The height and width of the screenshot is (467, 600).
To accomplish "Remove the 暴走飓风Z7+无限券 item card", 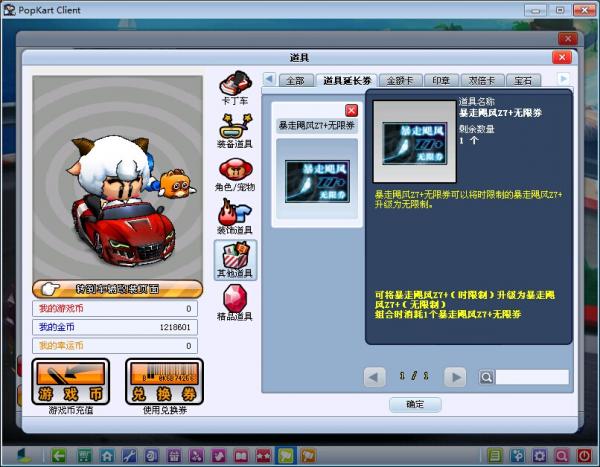I will (351, 111).
